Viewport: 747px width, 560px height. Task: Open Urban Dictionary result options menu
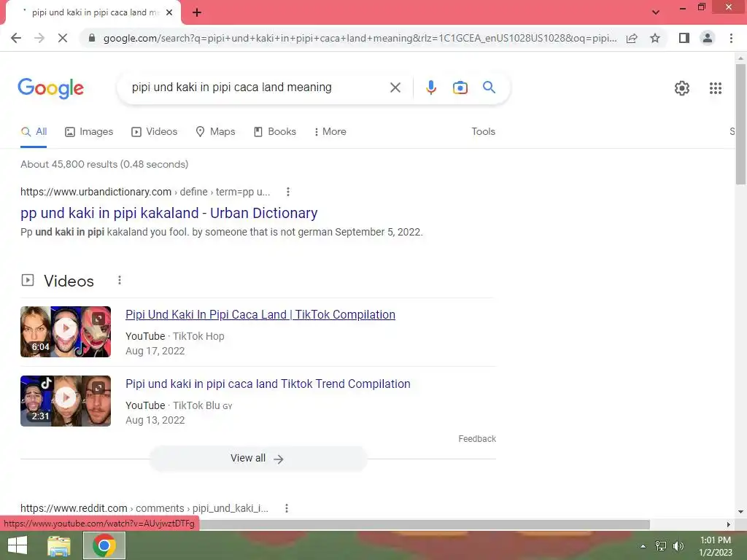coord(287,192)
